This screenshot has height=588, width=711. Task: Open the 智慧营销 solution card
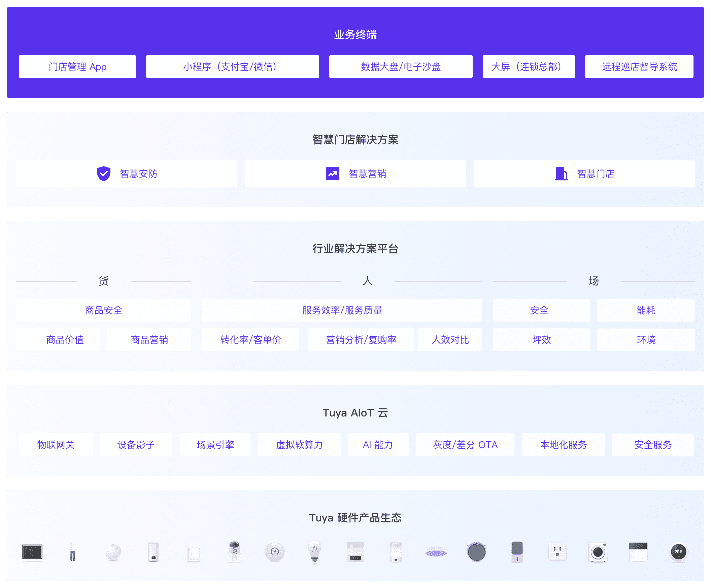point(355,174)
